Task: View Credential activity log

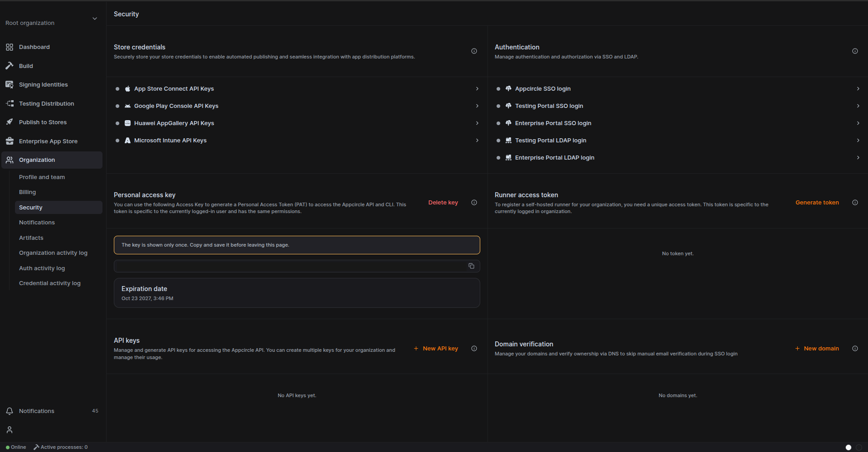Action: click(x=50, y=283)
